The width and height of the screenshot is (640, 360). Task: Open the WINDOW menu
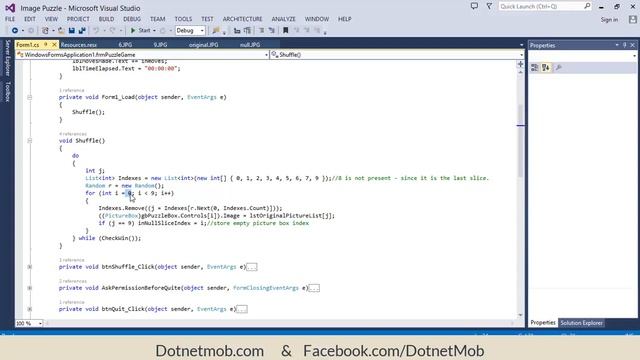click(317, 19)
